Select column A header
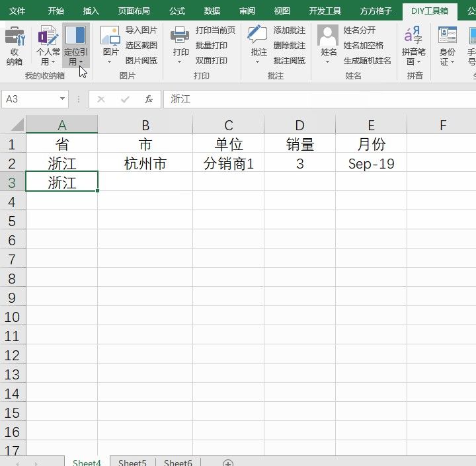Screen dimensions: 476x466 point(62,125)
